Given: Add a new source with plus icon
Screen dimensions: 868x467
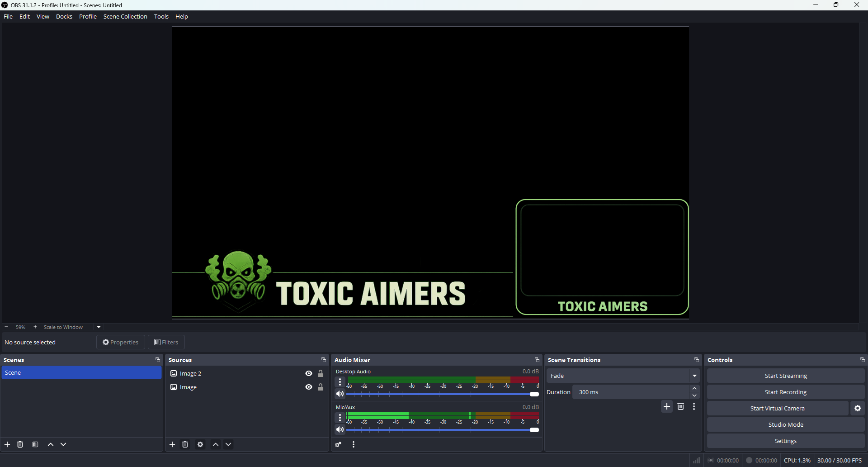Looking at the screenshot, I should click(172, 444).
